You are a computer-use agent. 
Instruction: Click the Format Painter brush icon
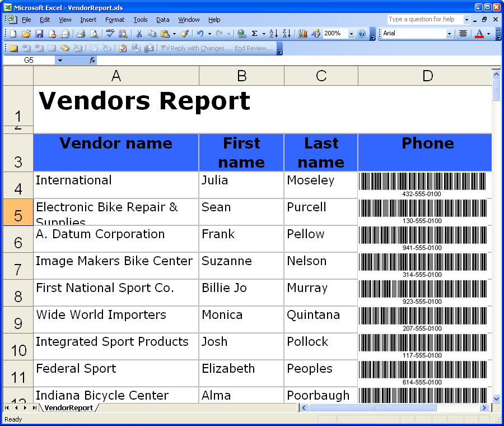coord(184,34)
